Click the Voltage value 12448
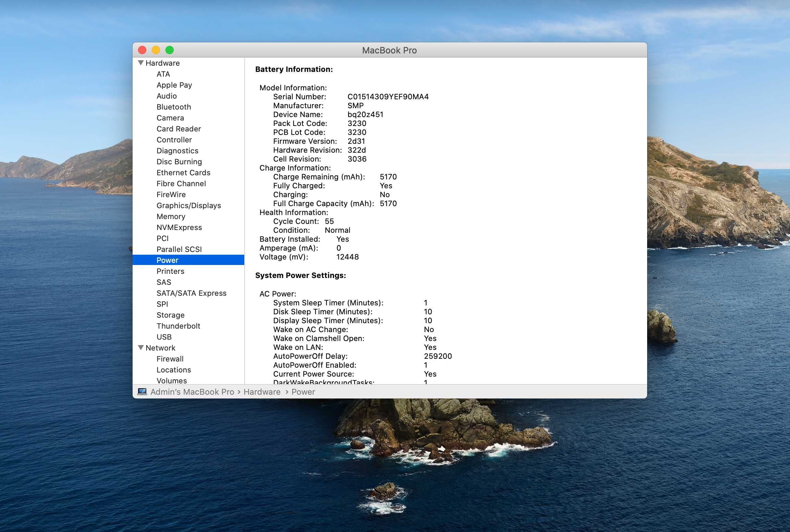Viewport: 790px width, 532px height. [347, 257]
